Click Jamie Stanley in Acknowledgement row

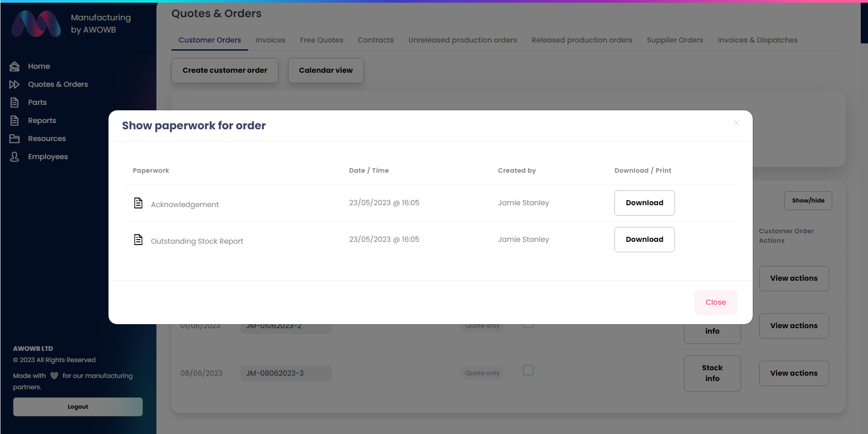click(524, 203)
